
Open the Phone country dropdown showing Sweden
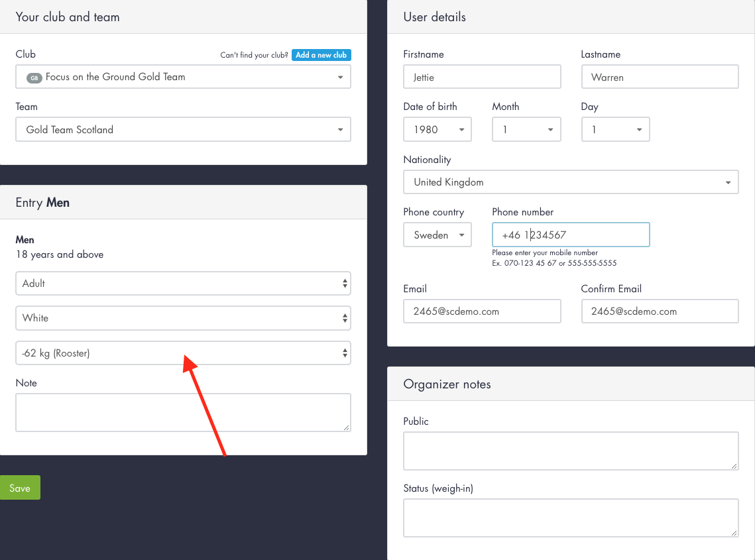click(x=437, y=235)
